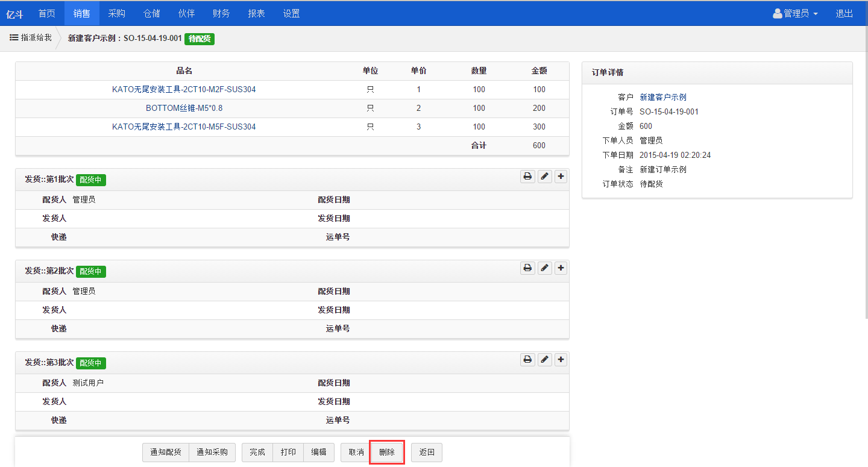Click plus icon on batch 3

(561, 360)
